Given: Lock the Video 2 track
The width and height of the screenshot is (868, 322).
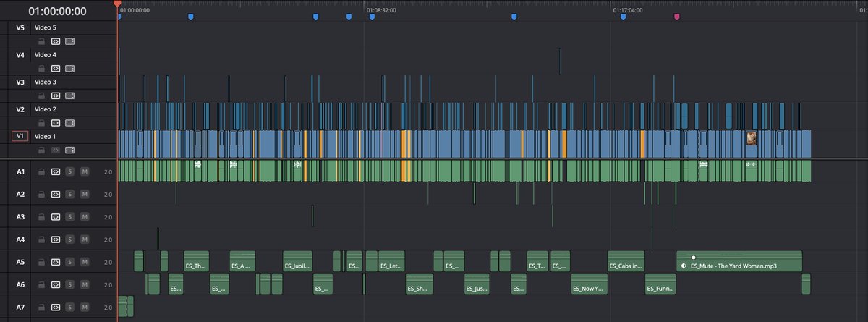Looking at the screenshot, I should click(42, 123).
